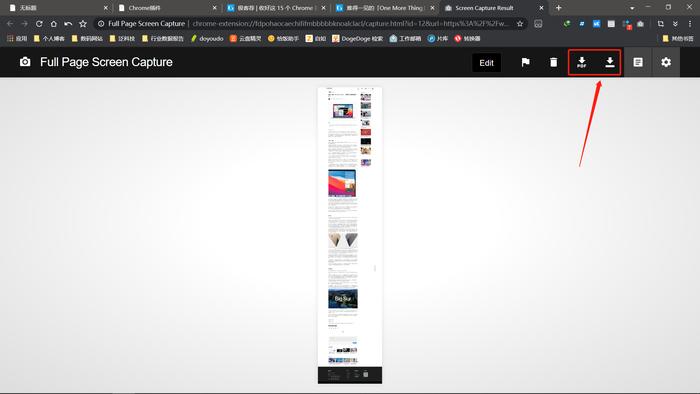
Task: Reload the page
Action: (x=39, y=24)
